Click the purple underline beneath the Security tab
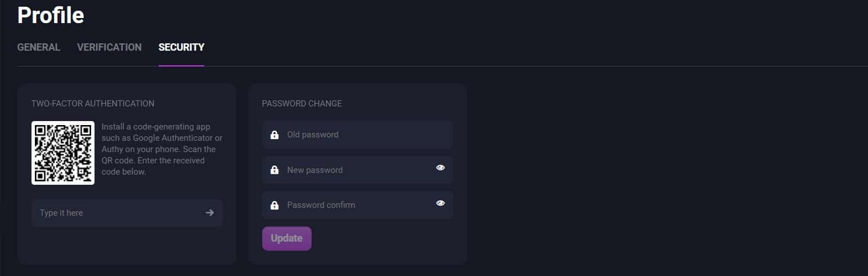This screenshot has height=276, width=868. tap(181, 65)
